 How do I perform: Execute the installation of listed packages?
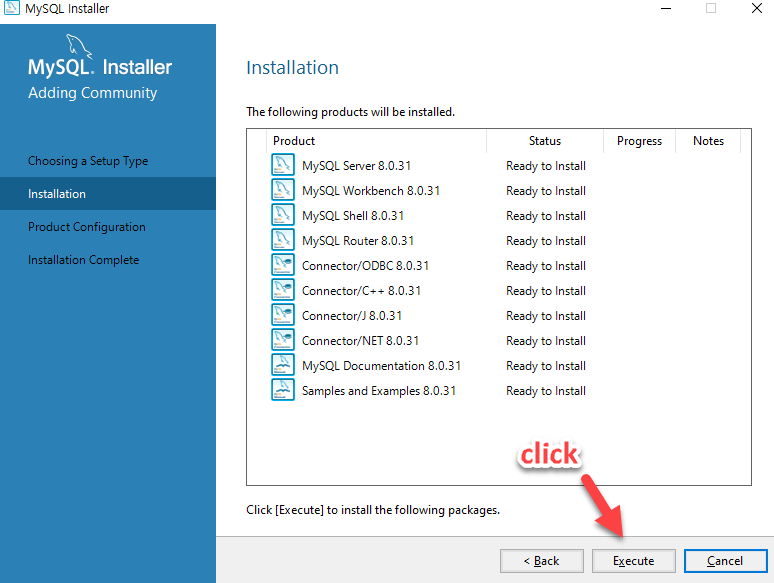point(633,561)
